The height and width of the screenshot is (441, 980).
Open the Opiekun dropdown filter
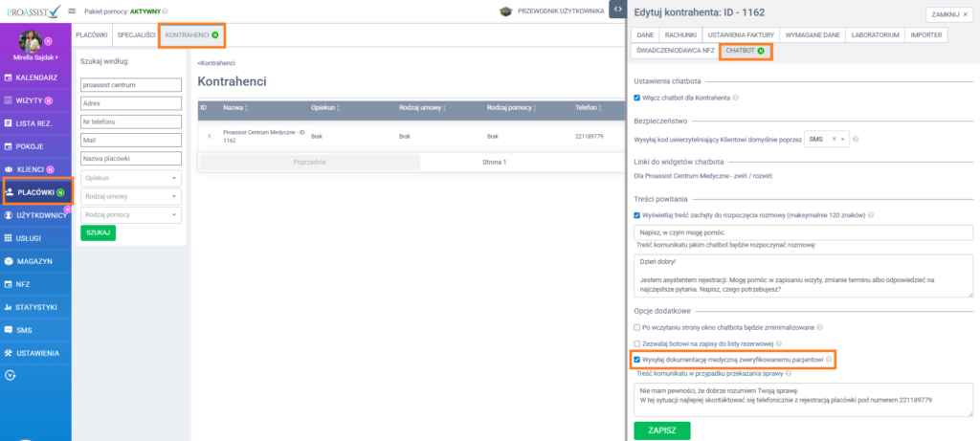point(130,178)
